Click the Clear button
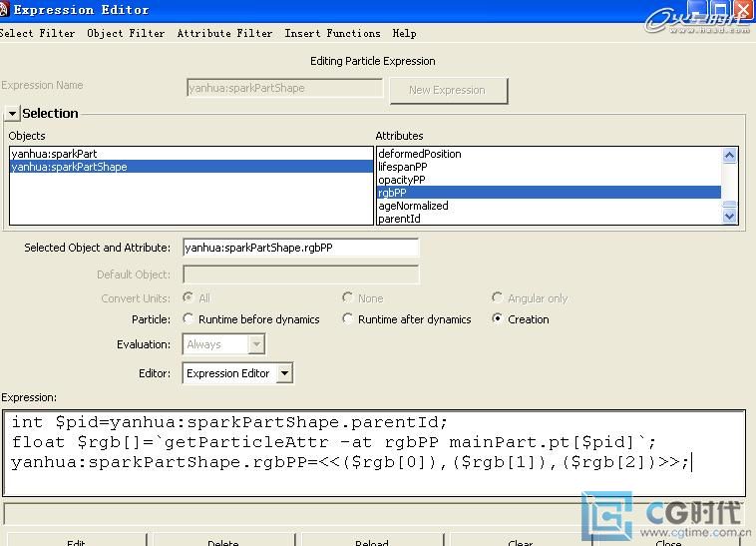 coord(520,540)
